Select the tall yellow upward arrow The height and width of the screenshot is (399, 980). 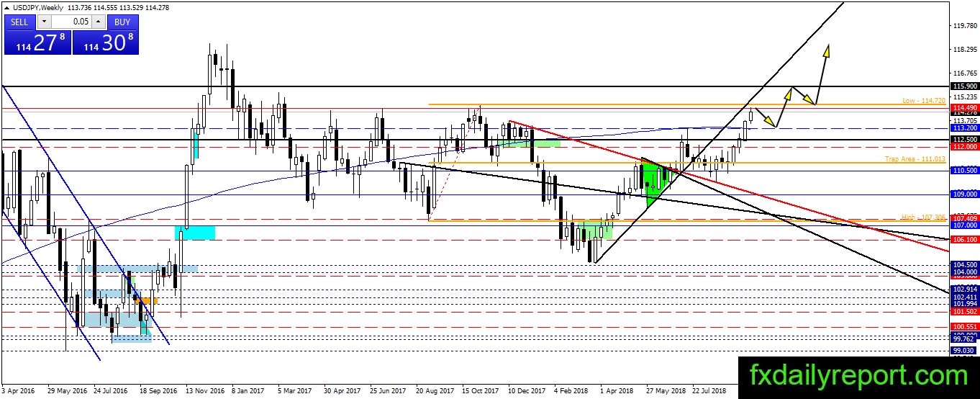point(822,73)
